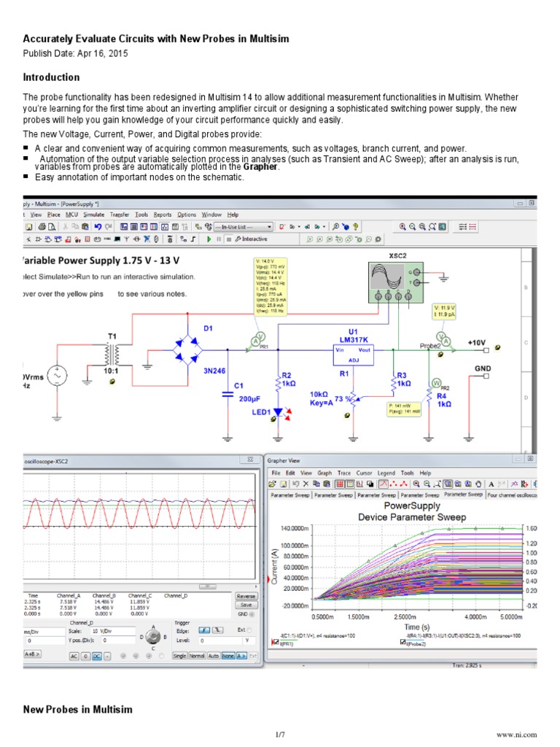The image size is (560, 747).
Task: Select DC coupling on oscilloscope
Action: click(x=97, y=657)
